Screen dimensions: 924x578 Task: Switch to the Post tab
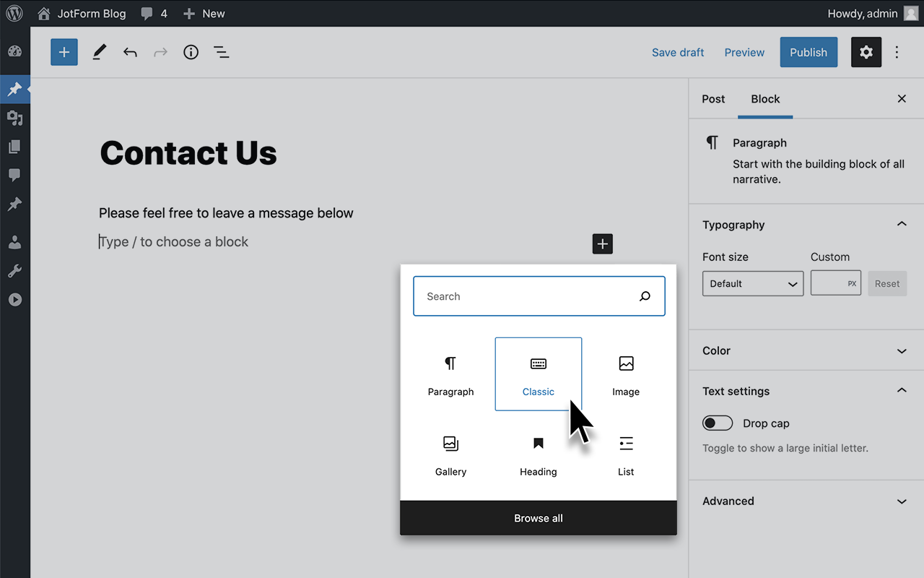point(712,99)
